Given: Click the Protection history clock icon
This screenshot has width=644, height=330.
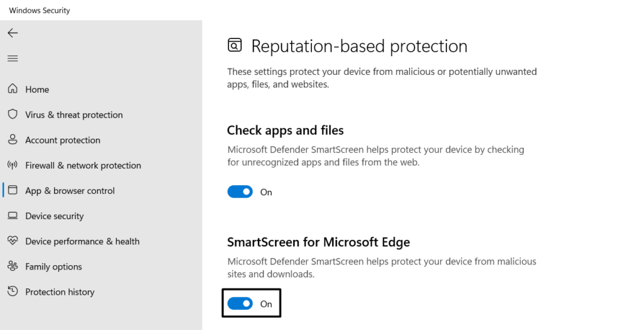Looking at the screenshot, I should [x=13, y=292].
